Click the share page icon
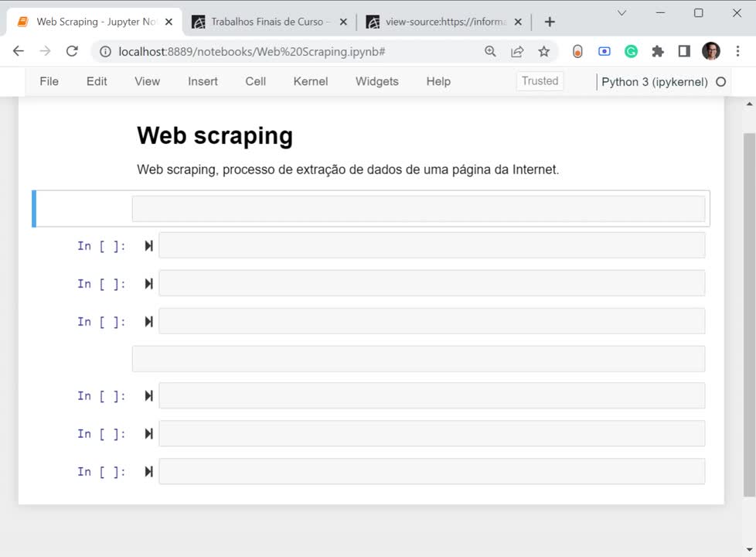 point(517,51)
